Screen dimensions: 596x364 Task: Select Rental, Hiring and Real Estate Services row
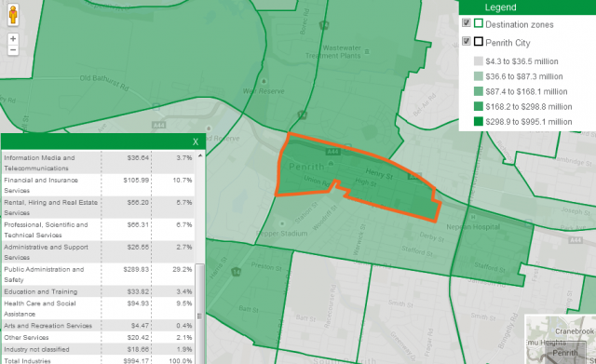point(98,208)
